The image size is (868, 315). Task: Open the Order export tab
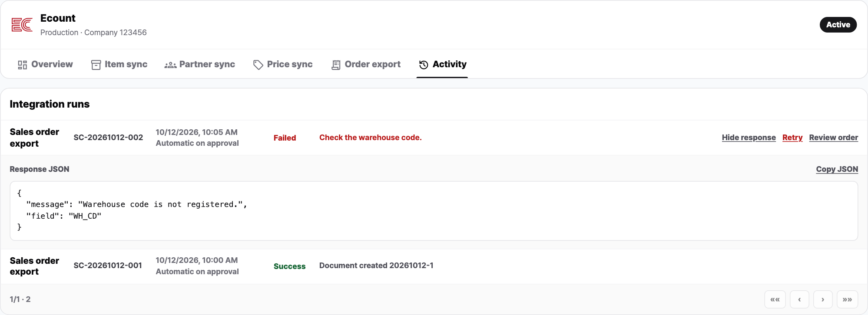click(366, 65)
